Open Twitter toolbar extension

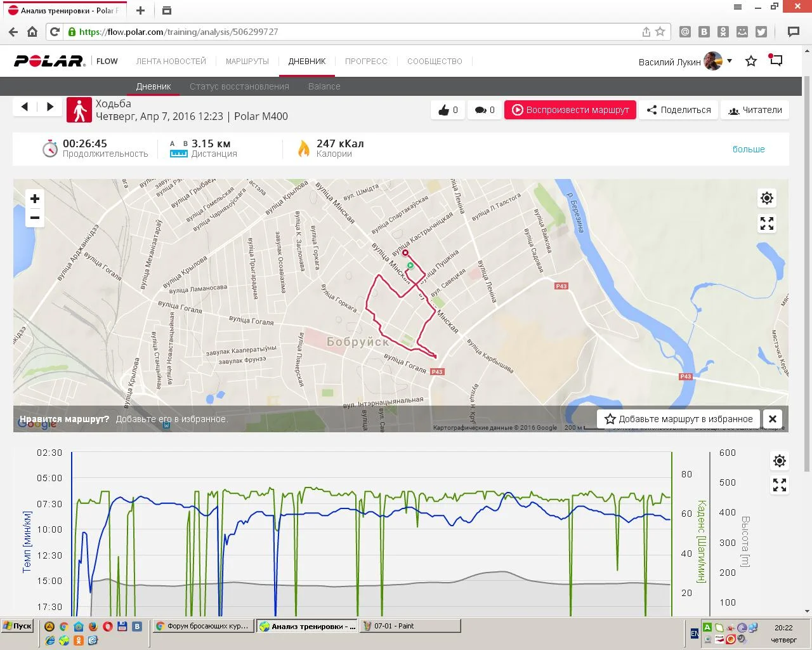[x=761, y=32]
